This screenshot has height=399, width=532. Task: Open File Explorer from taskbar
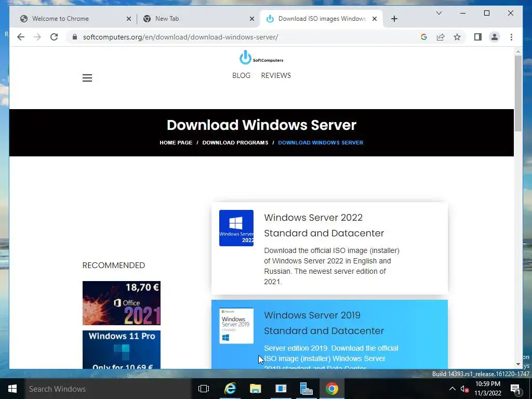click(x=256, y=389)
